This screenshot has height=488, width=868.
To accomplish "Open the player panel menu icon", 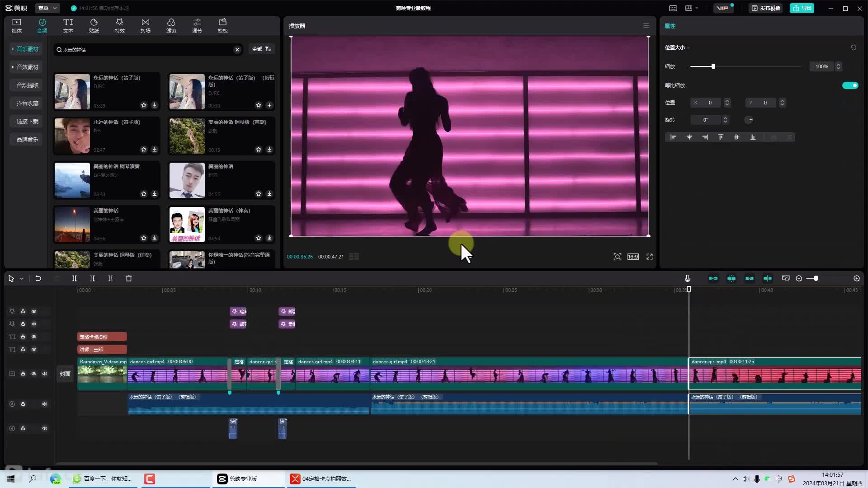I will [646, 26].
